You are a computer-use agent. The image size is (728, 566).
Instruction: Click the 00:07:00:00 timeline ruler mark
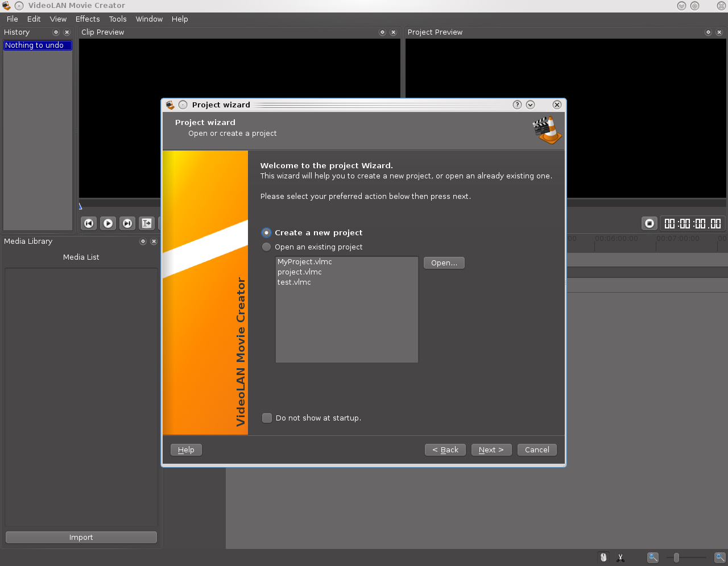click(678, 239)
